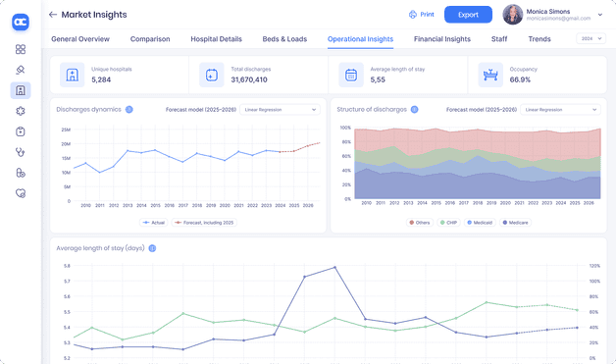Open info icon beside Structure of discharges

pos(415,109)
